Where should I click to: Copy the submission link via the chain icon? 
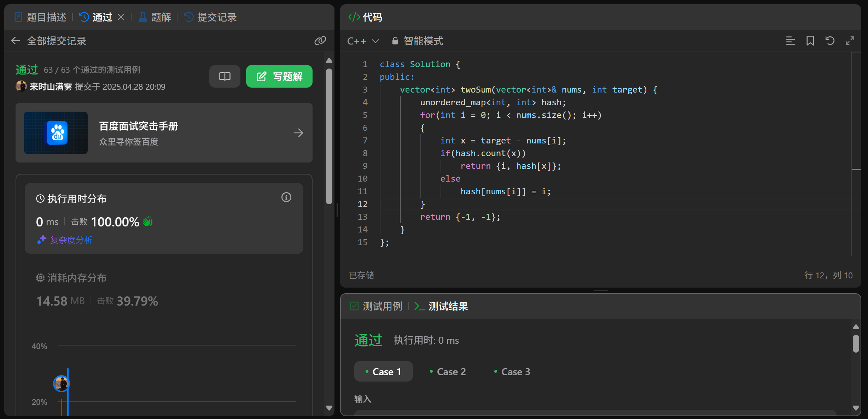point(320,41)
